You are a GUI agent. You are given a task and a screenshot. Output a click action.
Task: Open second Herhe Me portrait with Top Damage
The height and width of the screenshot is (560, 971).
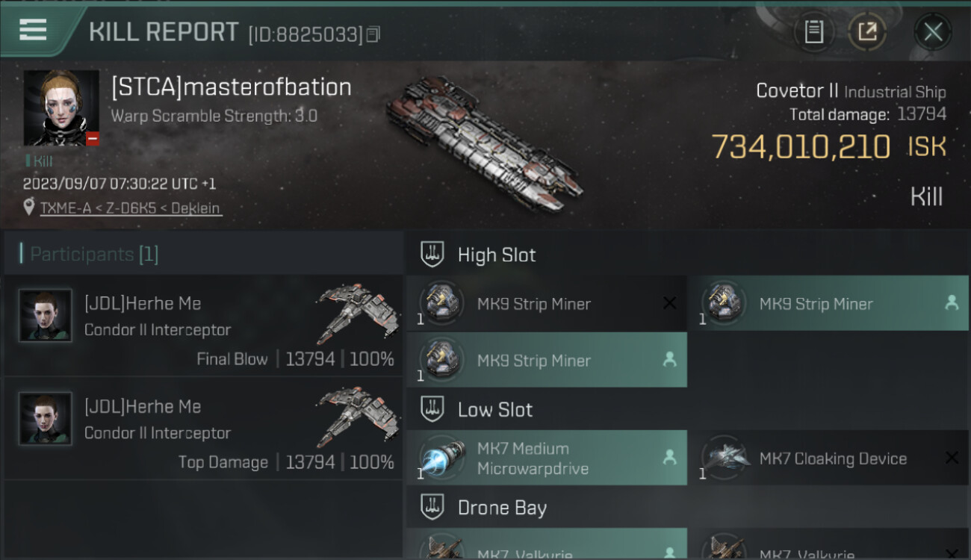(x=46, y=419)
